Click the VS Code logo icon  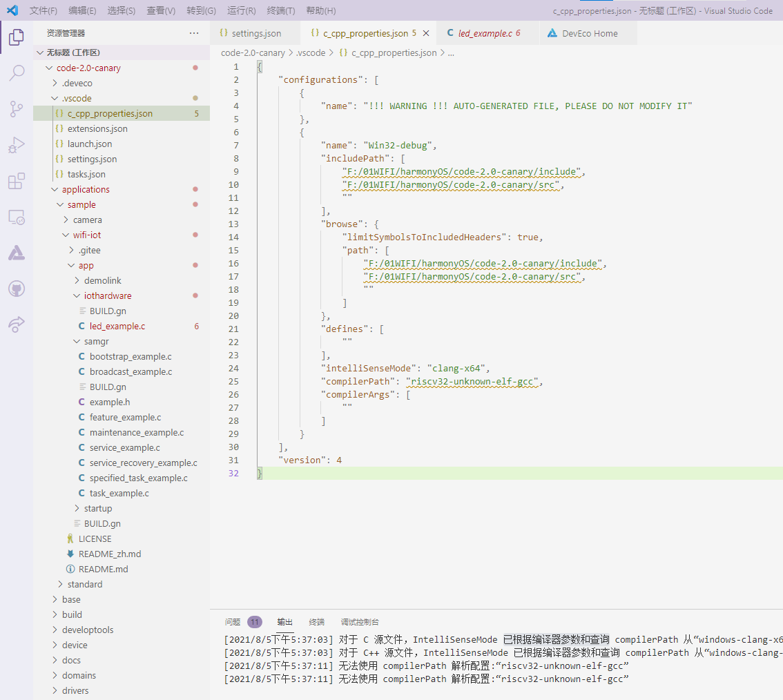coord(12,10)
